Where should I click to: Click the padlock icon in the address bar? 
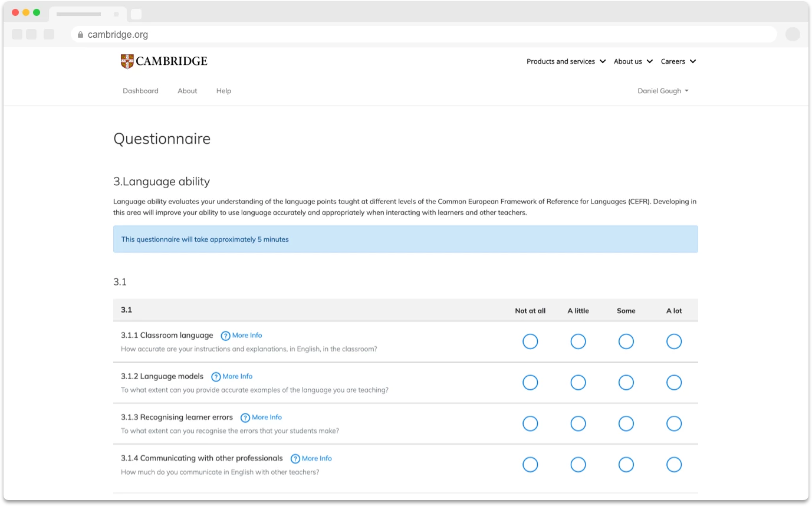click(80, 34)
